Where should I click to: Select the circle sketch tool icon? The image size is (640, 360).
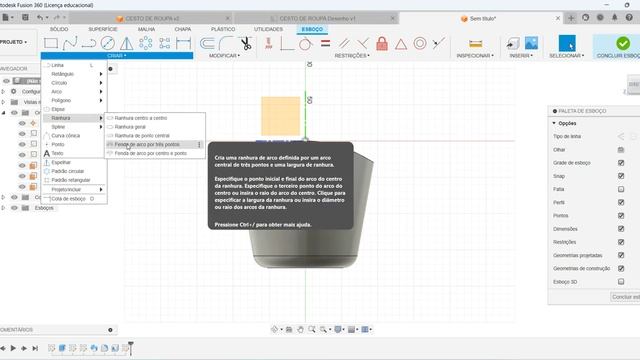click(x=107, y=43)
